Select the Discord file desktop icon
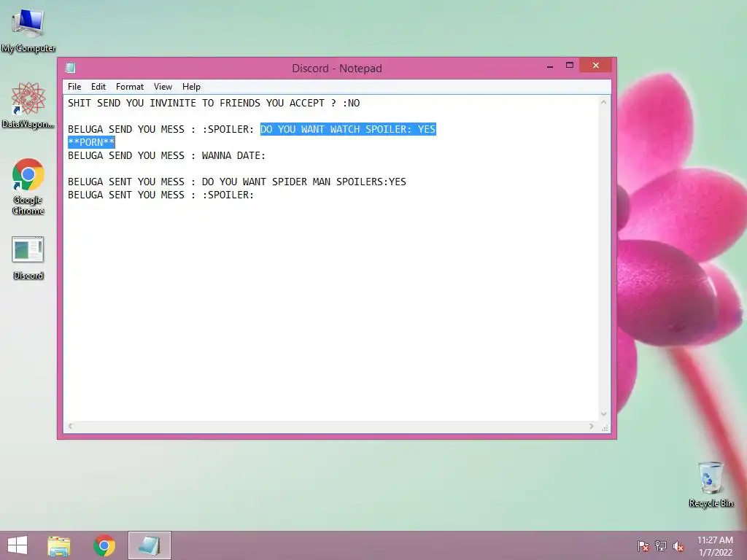The width and height of the screenshot is (747, 560). (28, 257)
